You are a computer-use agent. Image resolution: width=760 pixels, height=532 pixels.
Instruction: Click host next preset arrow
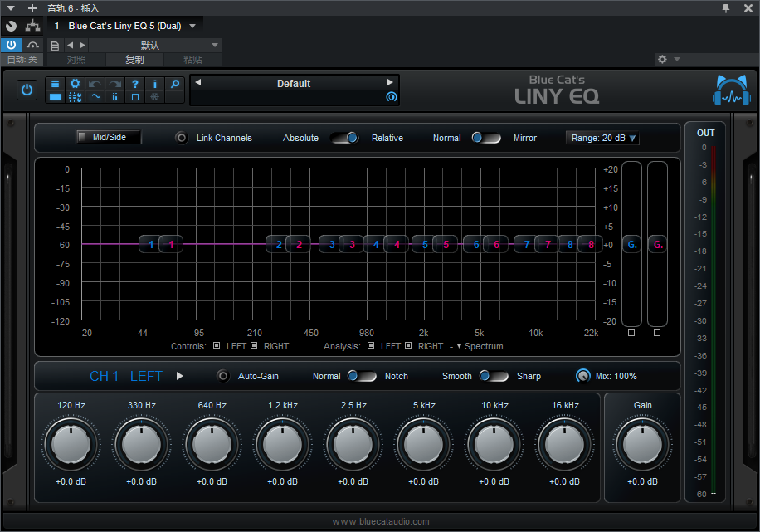coord(82,46)
